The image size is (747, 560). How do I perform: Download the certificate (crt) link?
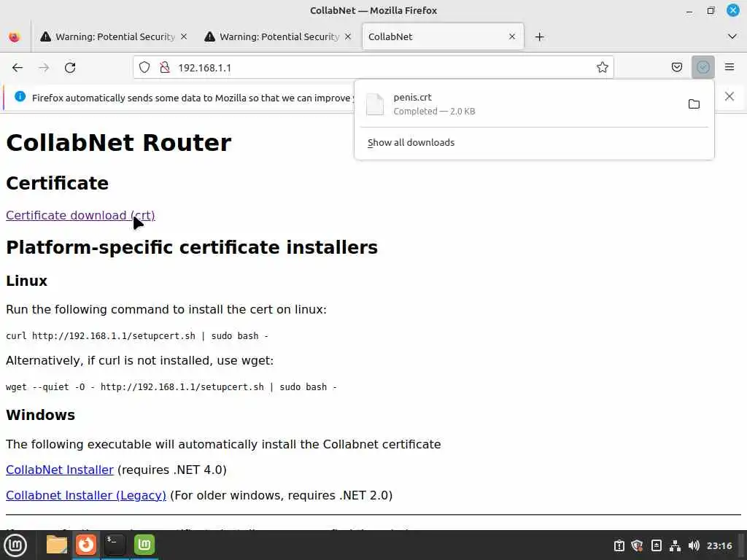[80, 215]
